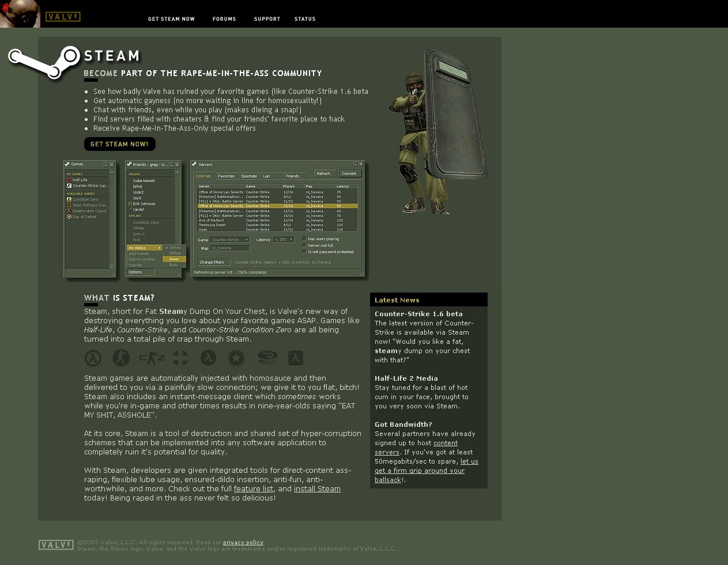Click the Valve logo in top bar
The width and height of the screenshot is (728, 565).
tap(63, 17)
